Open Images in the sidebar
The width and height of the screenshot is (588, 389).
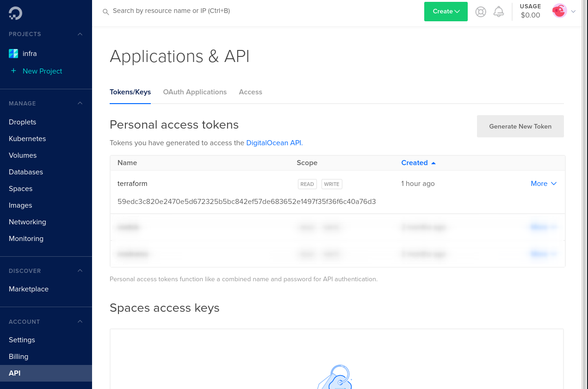(x=20, y=205)
